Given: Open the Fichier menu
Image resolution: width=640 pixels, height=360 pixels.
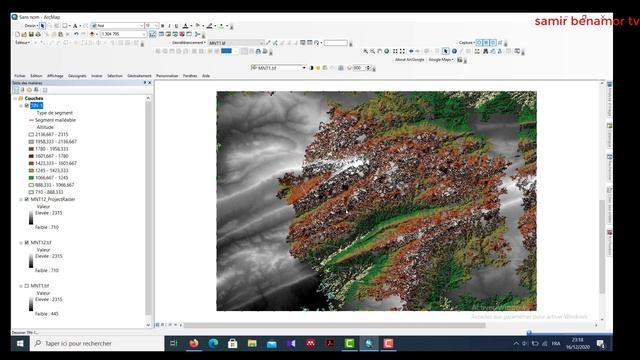Looking at the screenshot, I should [20, 76].
